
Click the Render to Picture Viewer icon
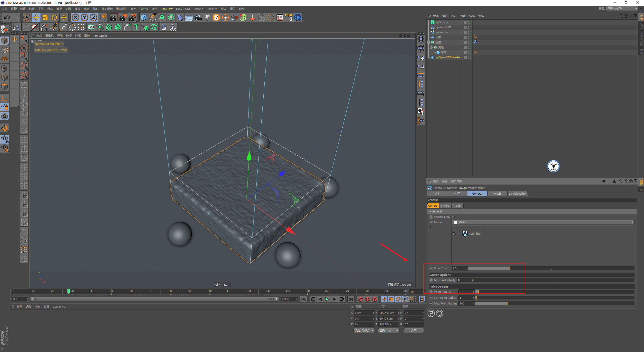(x=123, y=17)
